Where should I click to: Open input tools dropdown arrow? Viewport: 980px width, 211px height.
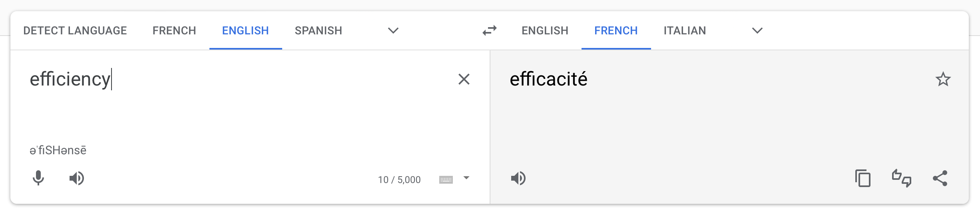(x=466, y=178)
